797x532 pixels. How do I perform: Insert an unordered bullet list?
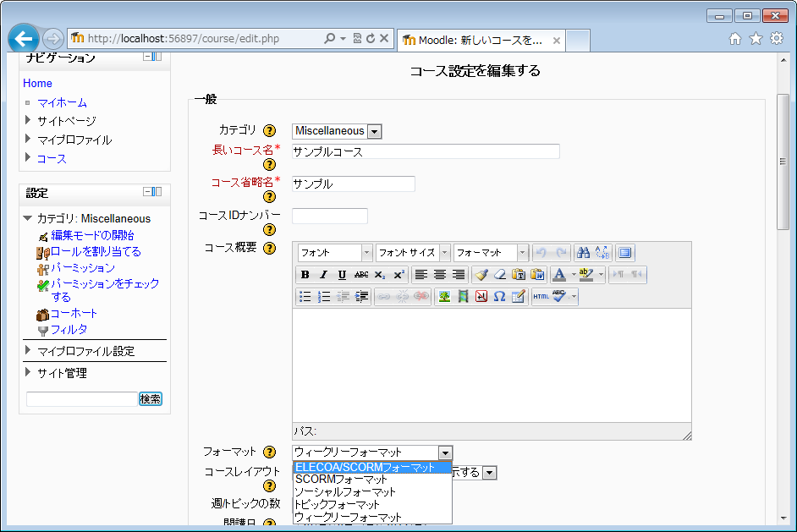(x=305, y=297)
